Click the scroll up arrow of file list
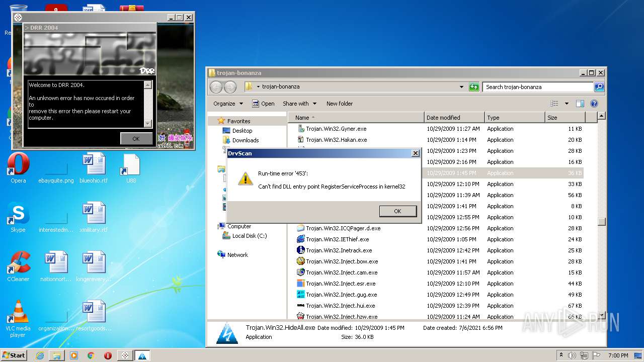The height and width of the screenshot is (362, 644). 601,117
